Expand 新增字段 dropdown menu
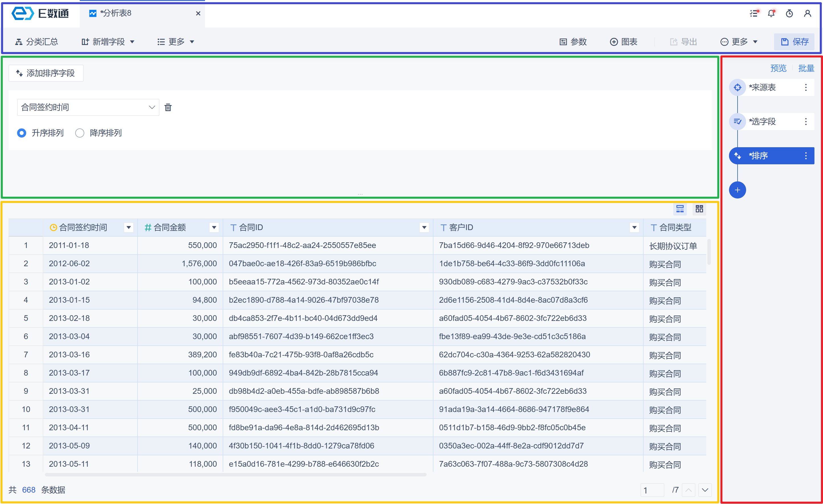823x504 pixels. (108, 42)
